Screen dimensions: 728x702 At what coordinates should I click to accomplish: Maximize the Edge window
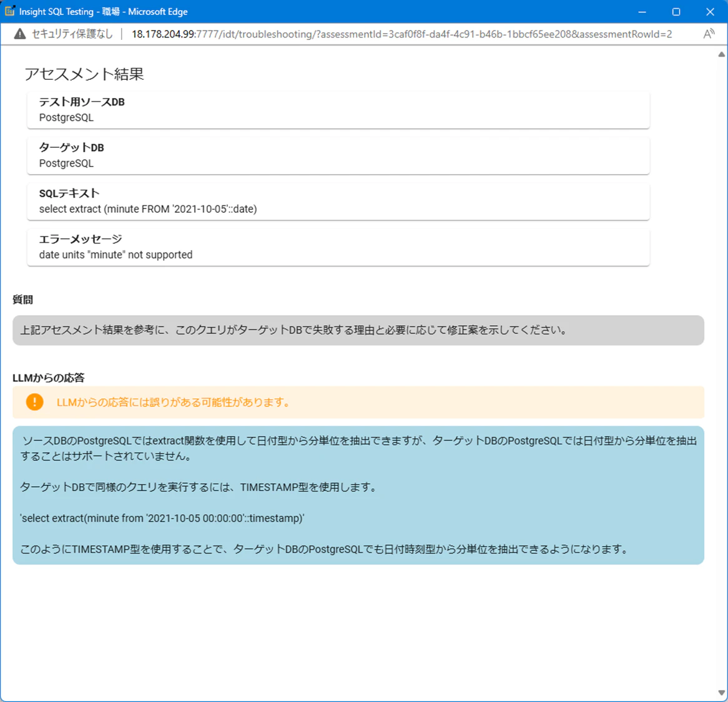pyautogui.click(x=676, y=12)
